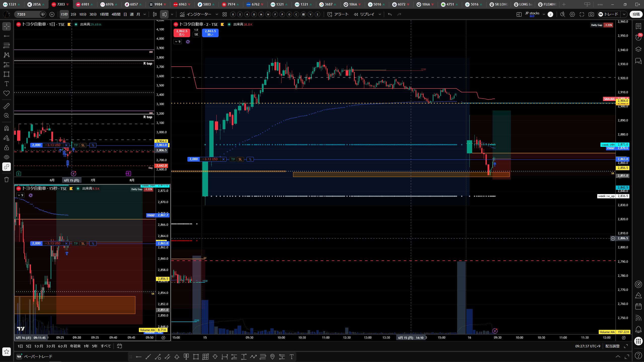Screen dimensions: 644x362
Task: Toggle lock all drawing tools
Action: point(7,148)
